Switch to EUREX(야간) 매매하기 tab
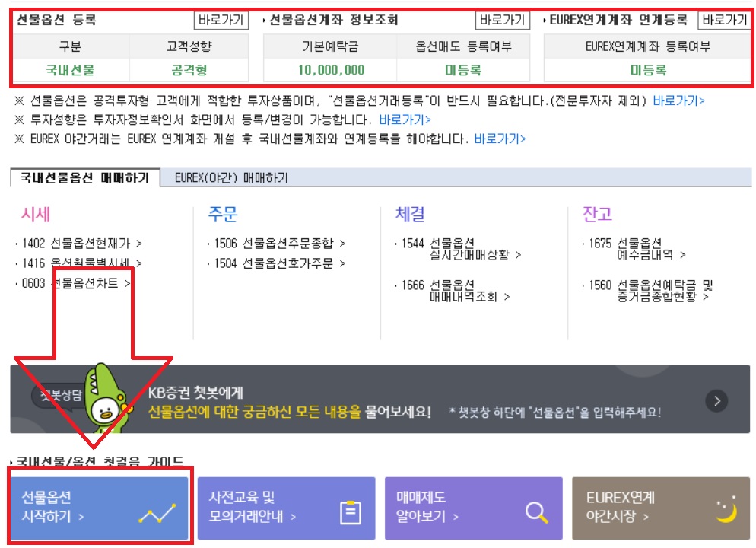Image resolution: width=756 pixels, height=548 pixels. [231, 178]
